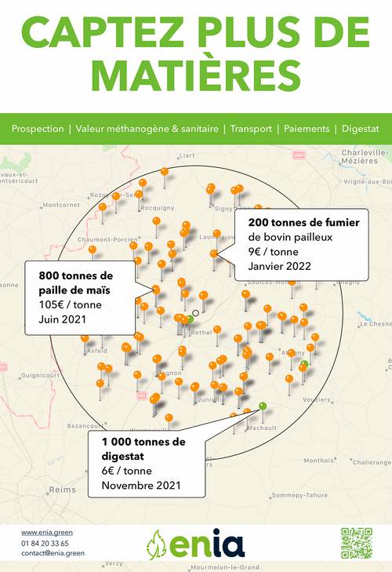The height and width of the screenshot is (572, 392).
Task: Click the Rethel town label on the map
Action: coord(201,333)
